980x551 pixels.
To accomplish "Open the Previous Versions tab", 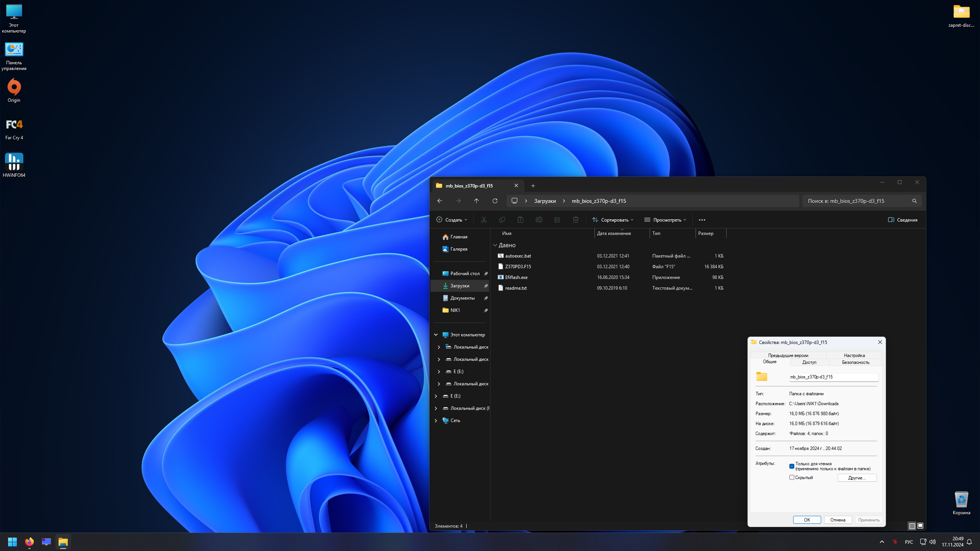I will [x=788, y=355].
